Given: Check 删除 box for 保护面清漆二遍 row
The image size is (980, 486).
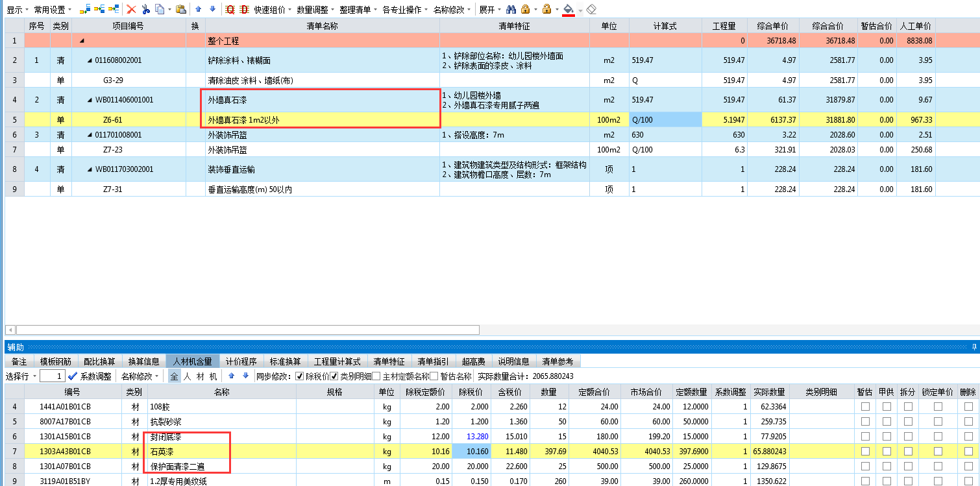Looking at the screenshot, I should pyautogui.click(x=968, y=466).
